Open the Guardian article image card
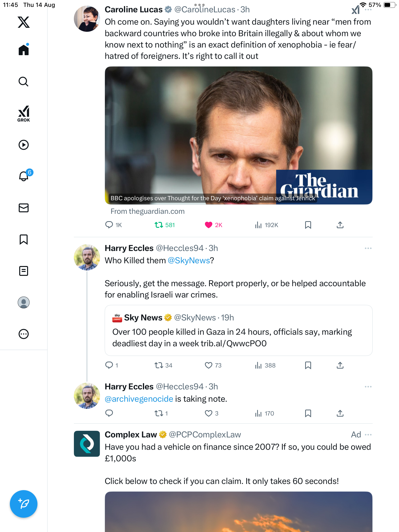The image size is (399, 532). (238, 135)
